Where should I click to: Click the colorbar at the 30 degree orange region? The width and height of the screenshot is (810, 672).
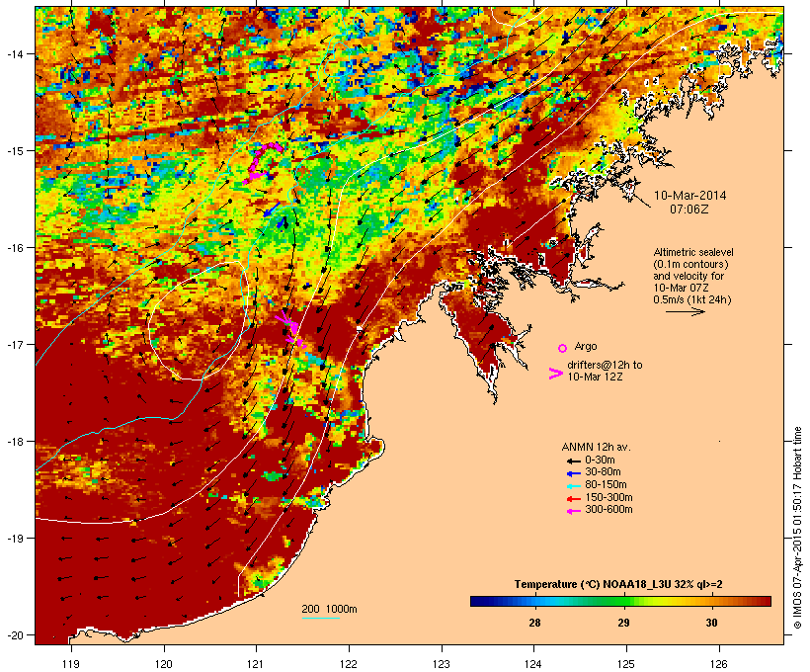(x=712, y=601)
